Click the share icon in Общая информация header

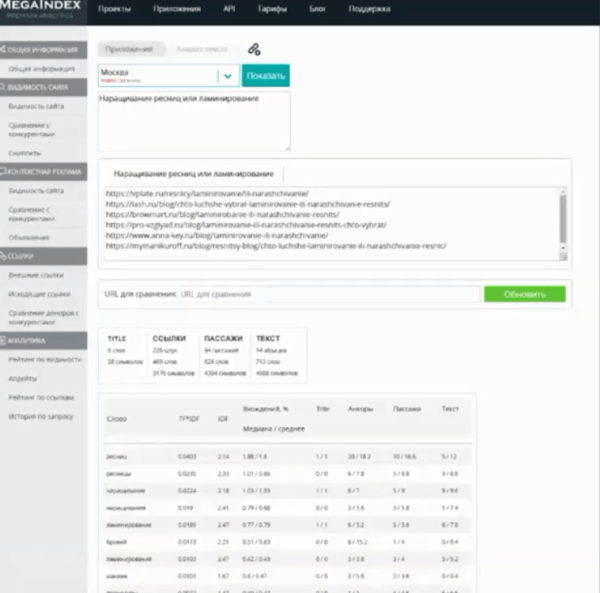pyautogui.click(x=5, y=50)
